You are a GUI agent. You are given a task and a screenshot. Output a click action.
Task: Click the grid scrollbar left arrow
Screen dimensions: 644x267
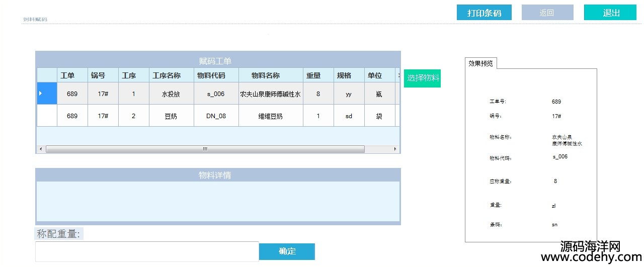point(41,149)
